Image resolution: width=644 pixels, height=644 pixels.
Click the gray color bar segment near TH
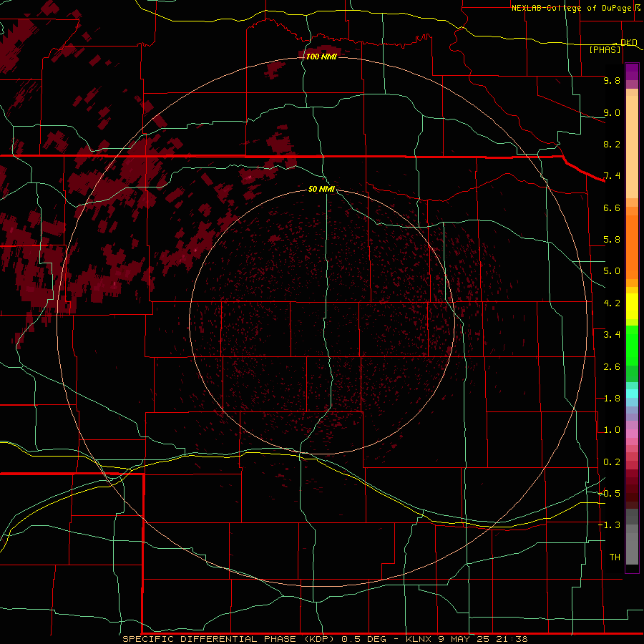[x=632, y=548]
